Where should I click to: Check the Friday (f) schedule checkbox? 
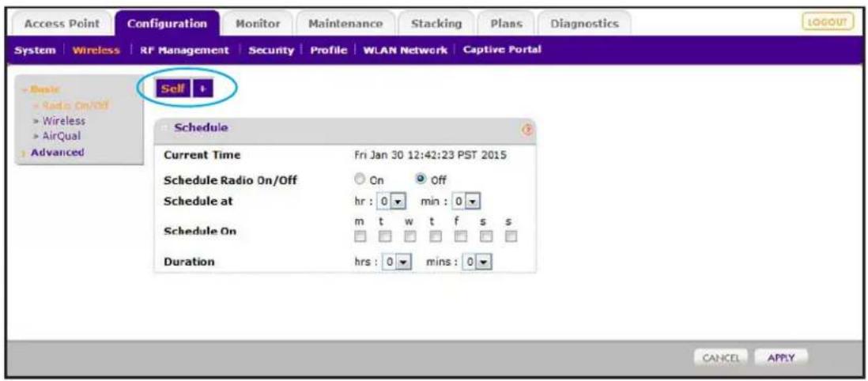(460, 236)
